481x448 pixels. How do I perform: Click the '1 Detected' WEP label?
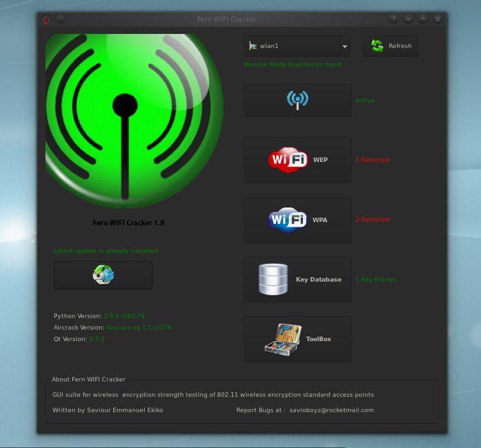[372, 160]
